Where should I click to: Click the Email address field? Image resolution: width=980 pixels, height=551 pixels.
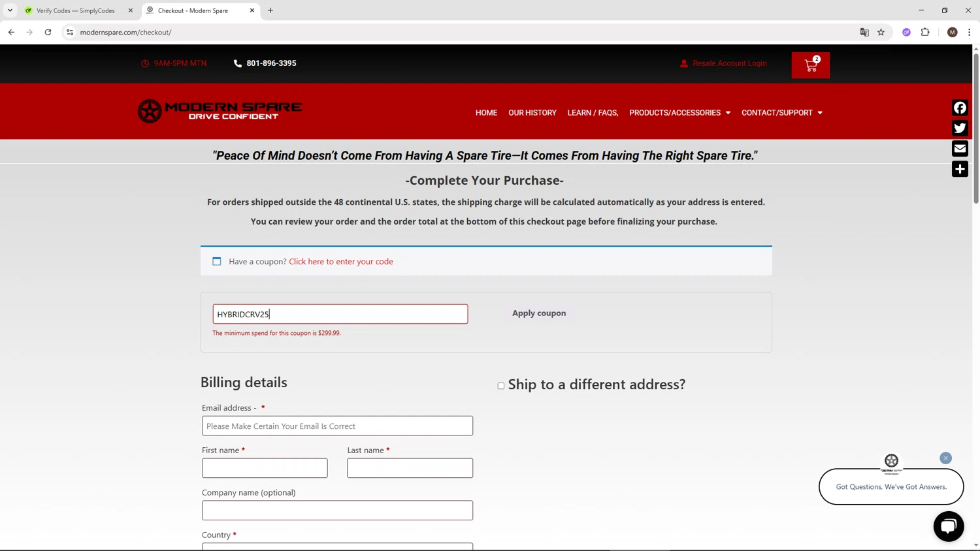tap(337, 426)
